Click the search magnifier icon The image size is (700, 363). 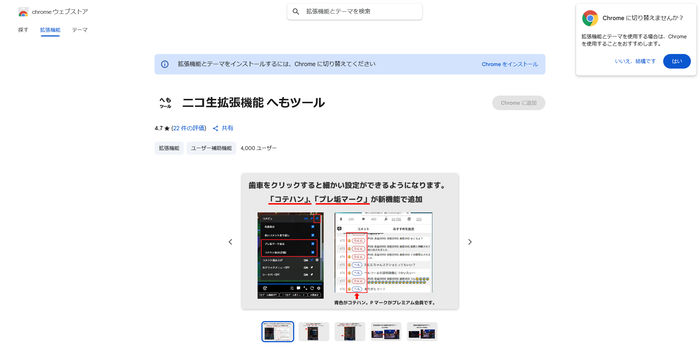pyautogui.click(x=296, y=12)
